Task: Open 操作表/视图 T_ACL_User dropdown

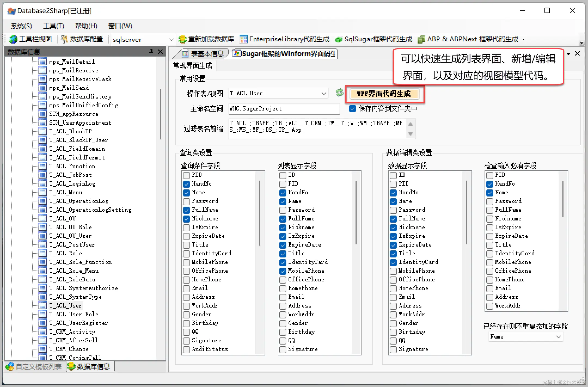Action: point(324,93)
